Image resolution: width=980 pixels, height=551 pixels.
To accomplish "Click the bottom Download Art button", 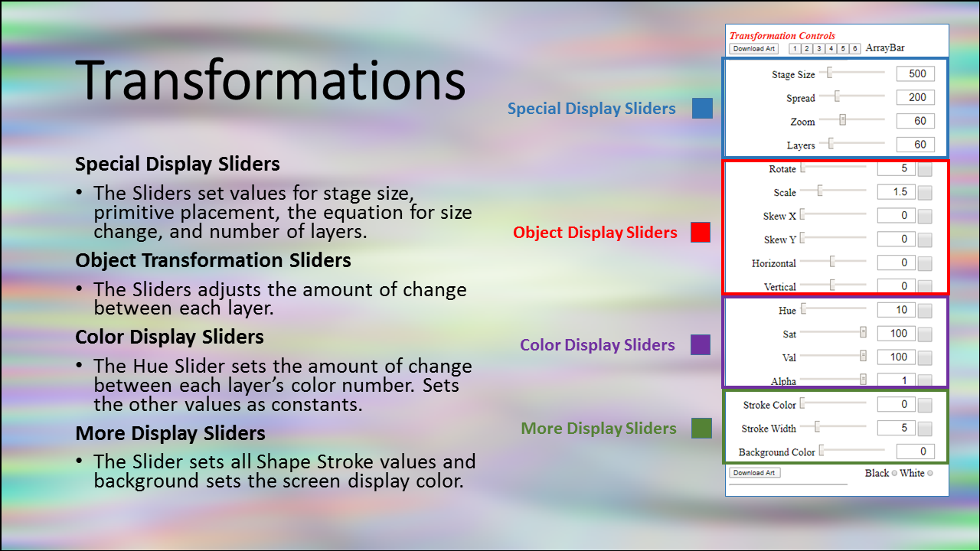I will click(754, 473).
